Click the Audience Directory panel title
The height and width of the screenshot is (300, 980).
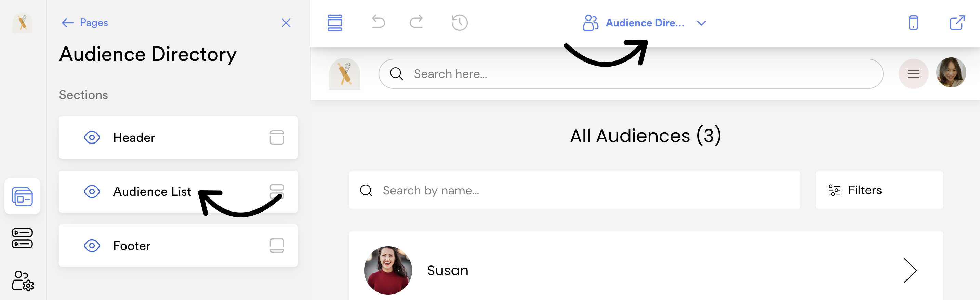148,54
